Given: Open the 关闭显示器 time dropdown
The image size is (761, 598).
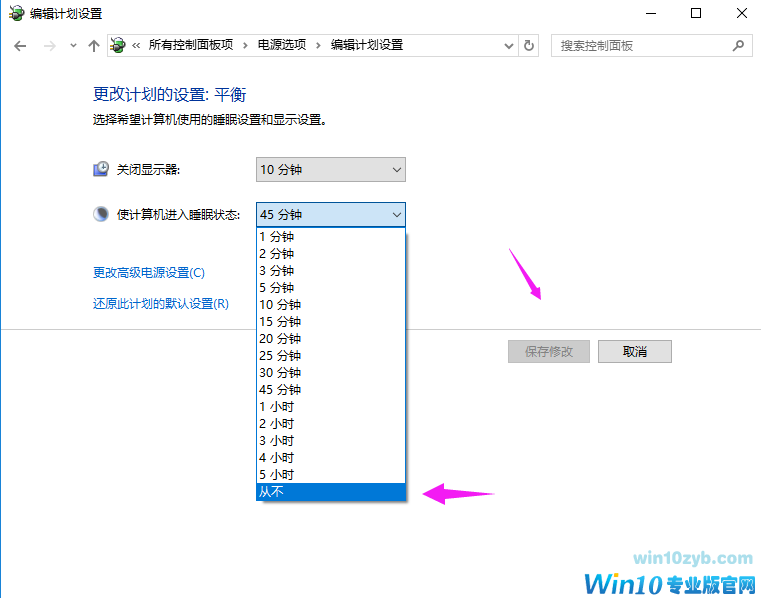Looking at the screenshot, I should (x=330, y=170).
